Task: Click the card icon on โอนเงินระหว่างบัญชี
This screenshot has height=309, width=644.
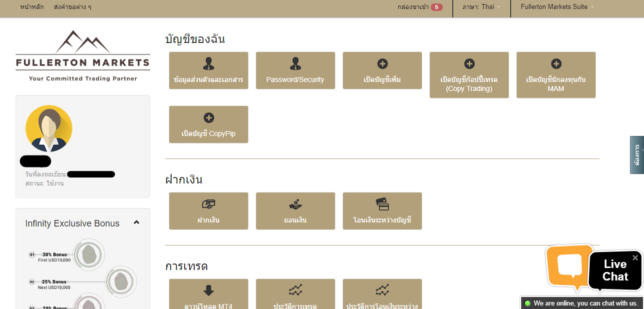Action: point(382,204)
